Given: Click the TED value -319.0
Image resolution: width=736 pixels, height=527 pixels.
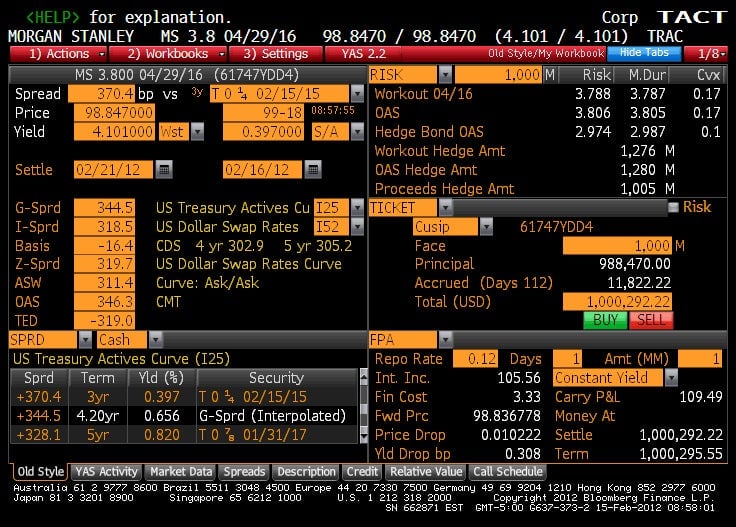Looking at the screenshot, I should [x=104, y=321].
